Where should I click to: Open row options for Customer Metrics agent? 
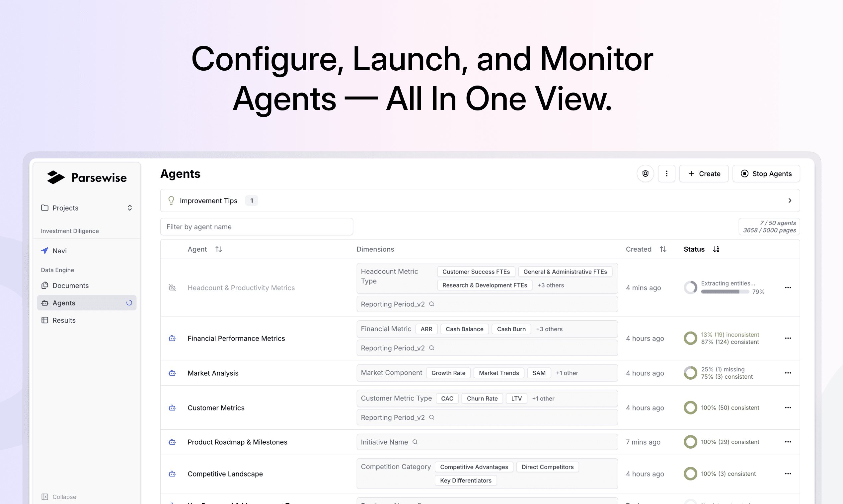pyautogui.click(x=788, y=408)
